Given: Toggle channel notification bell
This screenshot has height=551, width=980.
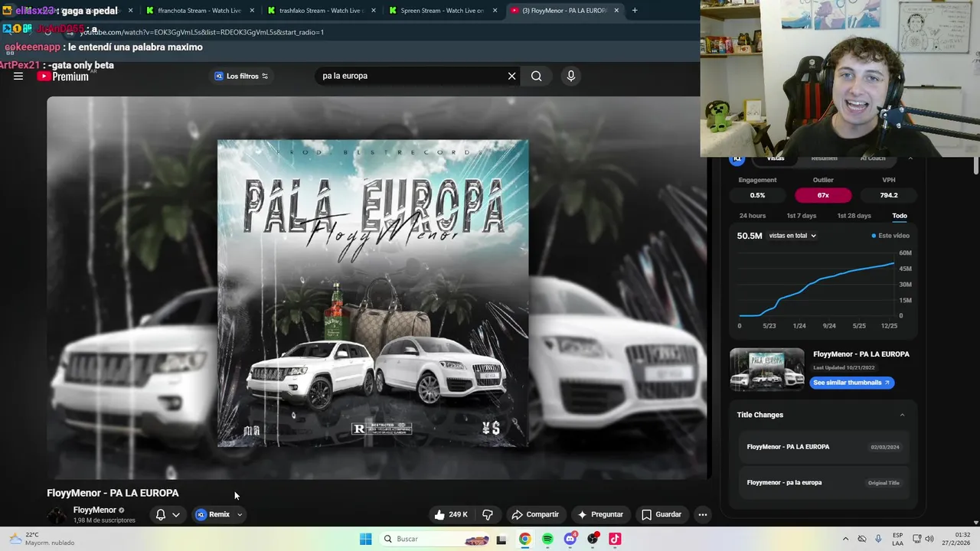Looking at the screenshot, I should pos(161,514).
